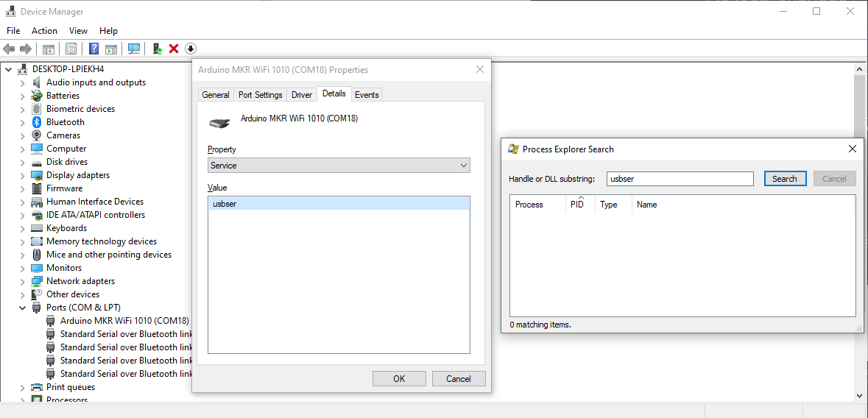Click the Audio inputs and outputs speaker icon
The image size is (868, 418).
pyautogui.click(x=37, y=82)
